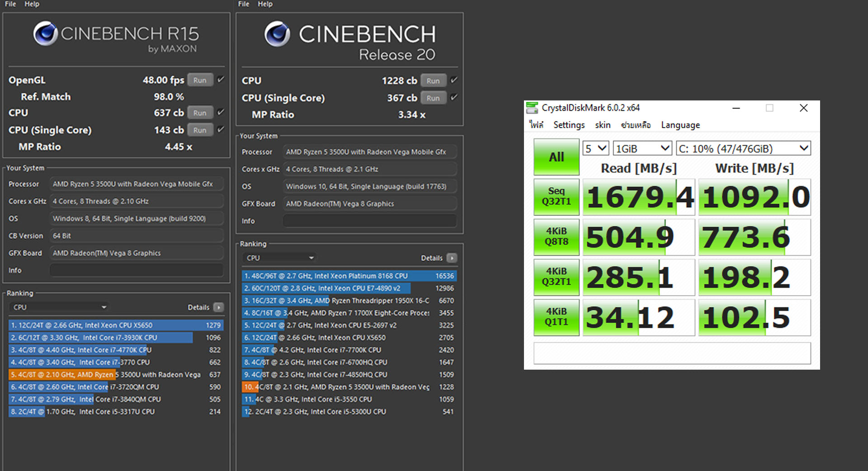Run the OpenGL test in R15
Viewport: 868px width, 471px height.
[x=200, y=80]
